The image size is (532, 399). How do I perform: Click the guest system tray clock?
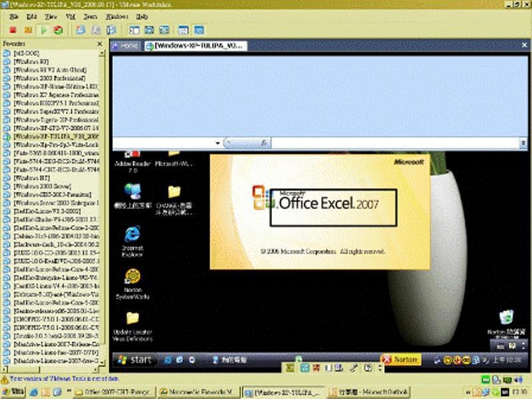coord(507,360)
